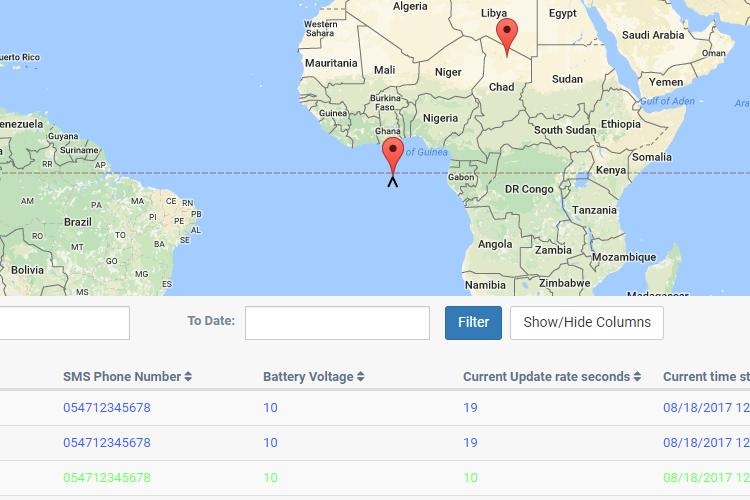Click the red map marker in Libya

pos(507,37)
